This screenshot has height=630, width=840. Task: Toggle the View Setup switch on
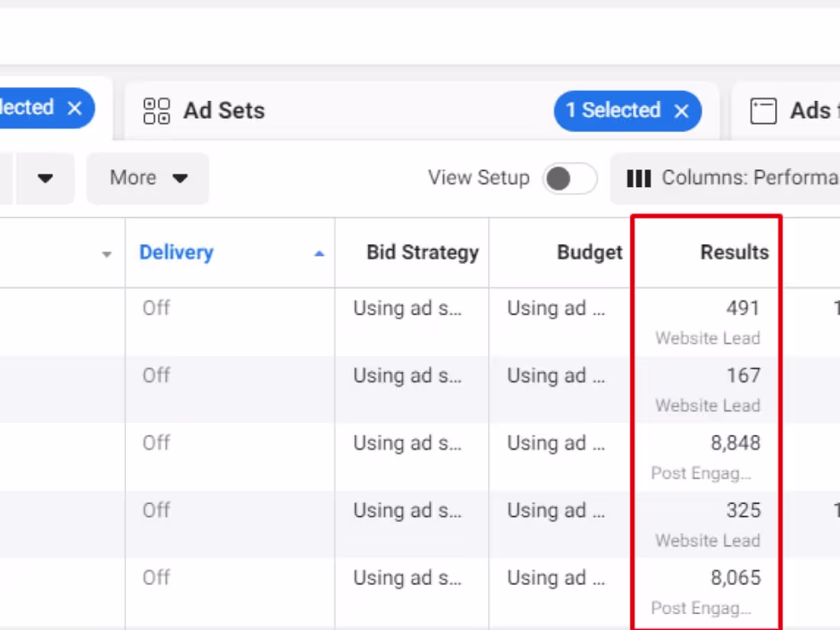[569, 178]
